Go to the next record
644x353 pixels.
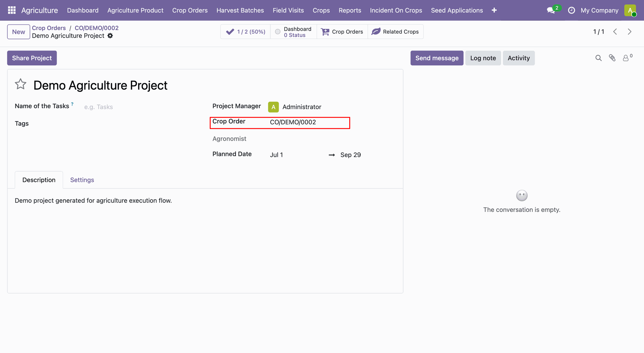(630, 32)
